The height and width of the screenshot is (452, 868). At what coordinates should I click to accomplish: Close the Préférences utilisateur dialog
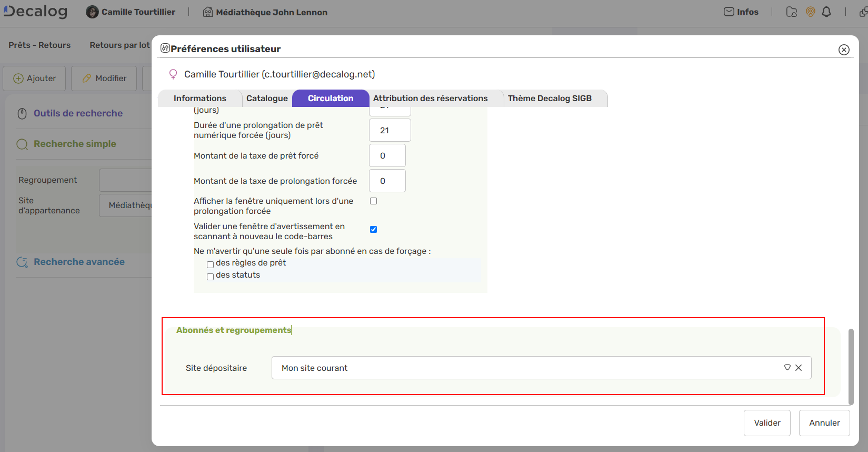844,50
